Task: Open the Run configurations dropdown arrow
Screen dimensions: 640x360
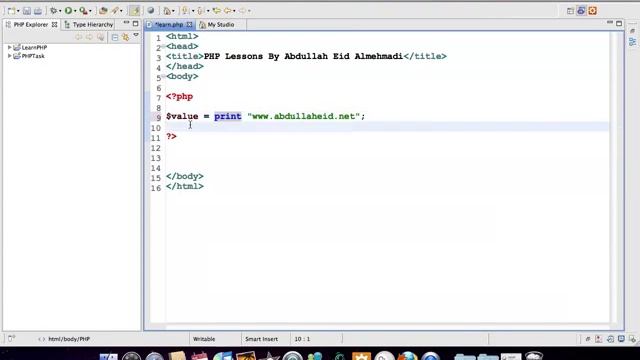Action: point(75,11)
